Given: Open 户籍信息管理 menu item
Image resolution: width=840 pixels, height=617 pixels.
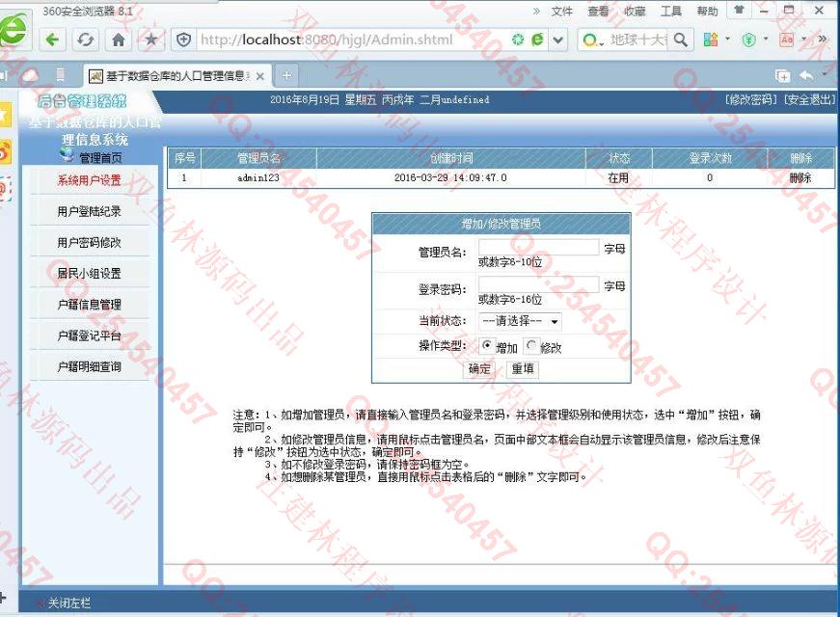Looking at the screenshot, I should pyautogui.click(x=90, y=305).
